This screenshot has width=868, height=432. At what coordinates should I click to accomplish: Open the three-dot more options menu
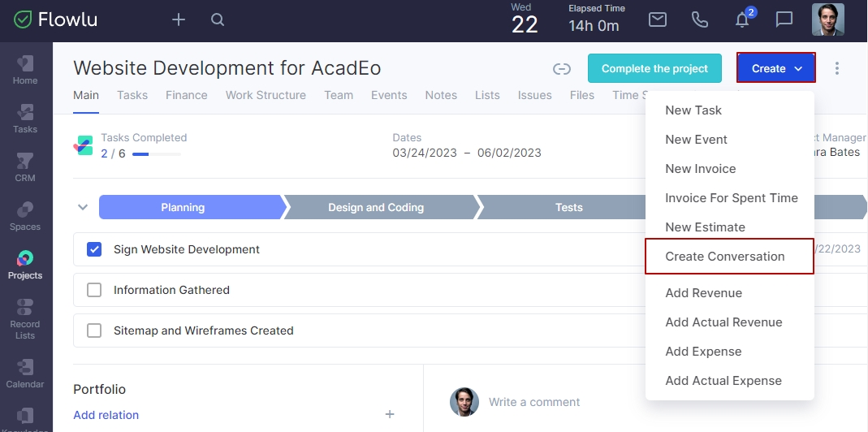click(x=836, y=68)
